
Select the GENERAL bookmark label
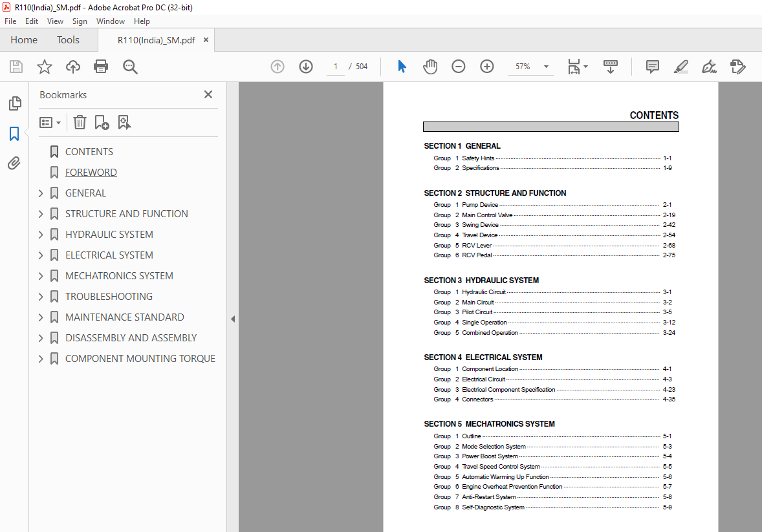tap(85, 193)
